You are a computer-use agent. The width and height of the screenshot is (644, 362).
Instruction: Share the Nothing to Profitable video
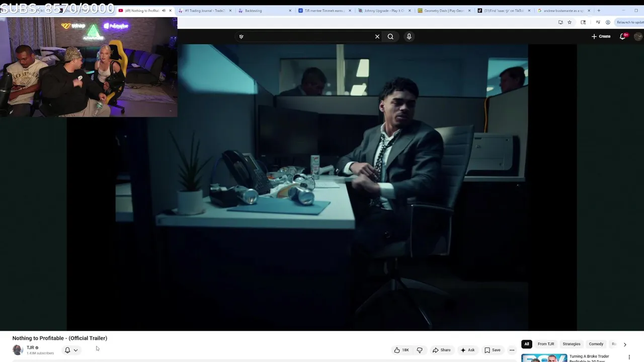coord(442,350)
